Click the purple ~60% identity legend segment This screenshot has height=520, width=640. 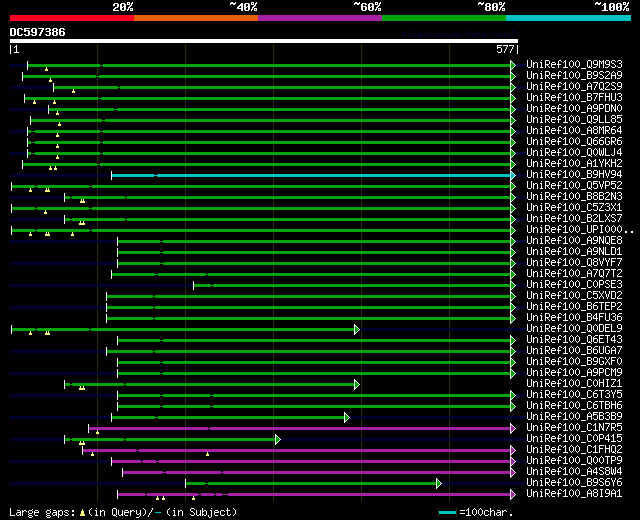[x=320, y=18]
